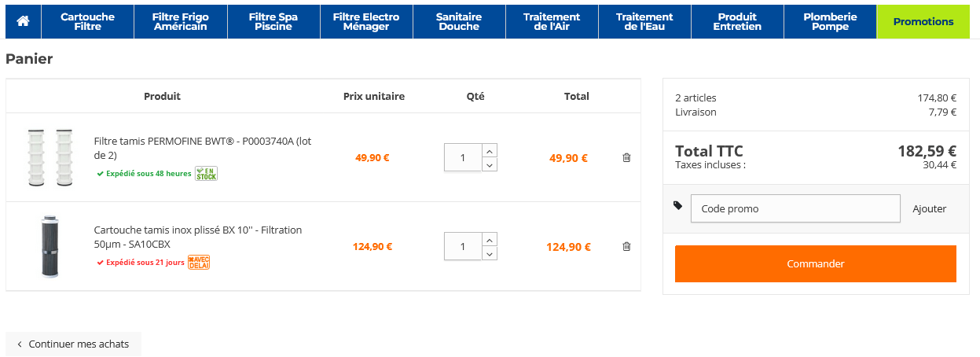Increase quantity of PERMOFINE BWT filter
This screenshot has width=980, height=357.
[490, 150]
